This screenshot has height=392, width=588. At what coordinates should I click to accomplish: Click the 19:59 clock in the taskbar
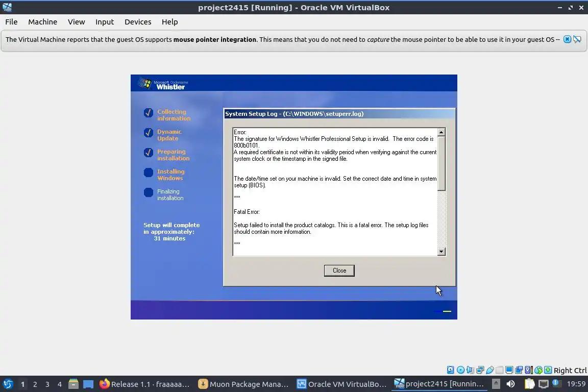click(x=576, y=384)
